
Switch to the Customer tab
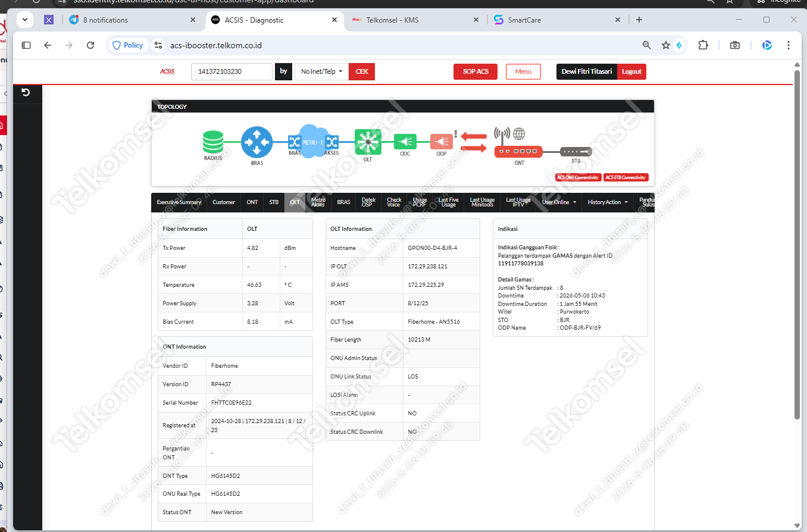224,202
